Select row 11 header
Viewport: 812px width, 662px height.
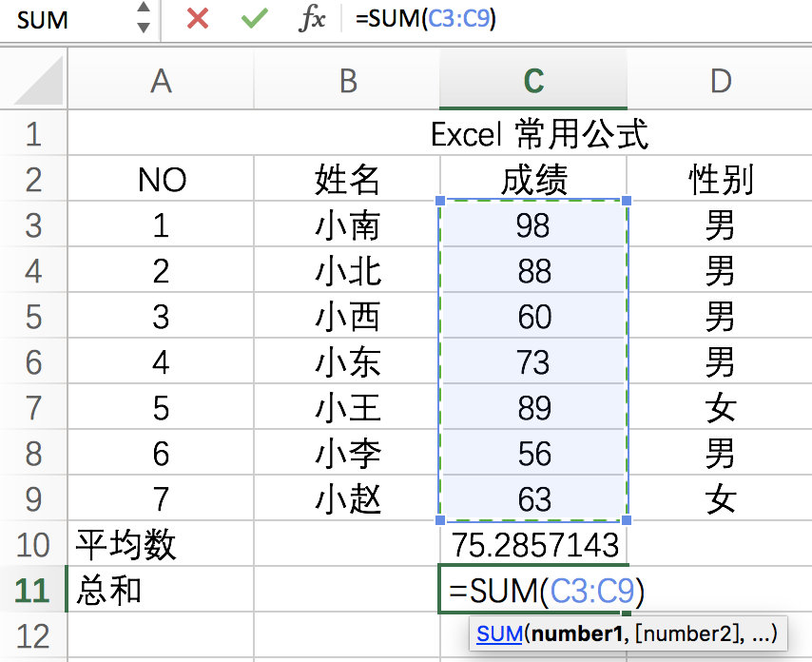34,591
